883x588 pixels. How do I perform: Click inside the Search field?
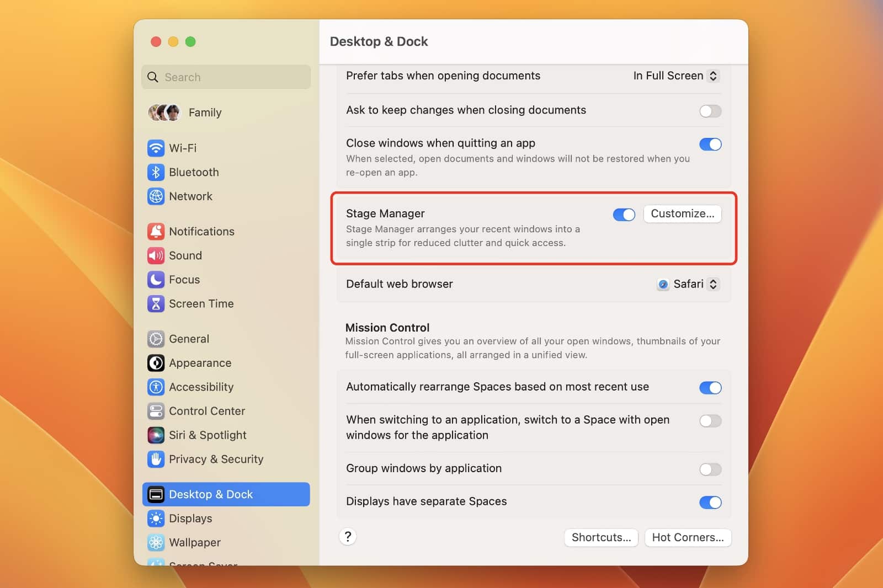click(225, 77)
